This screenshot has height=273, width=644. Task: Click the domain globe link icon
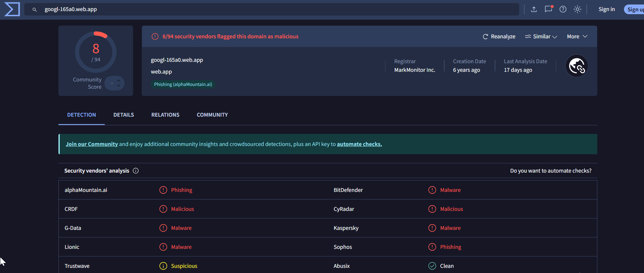[577, 66]
